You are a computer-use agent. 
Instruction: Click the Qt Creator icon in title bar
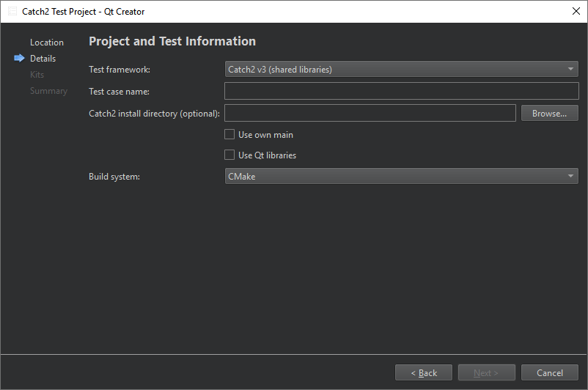(12, 12)
